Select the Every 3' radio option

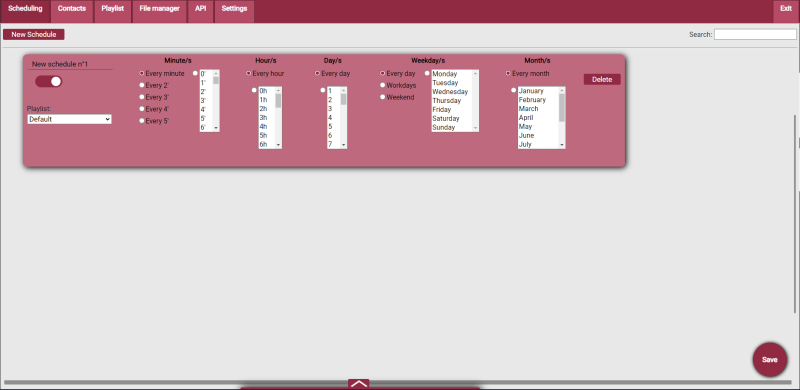pos(142,97)
